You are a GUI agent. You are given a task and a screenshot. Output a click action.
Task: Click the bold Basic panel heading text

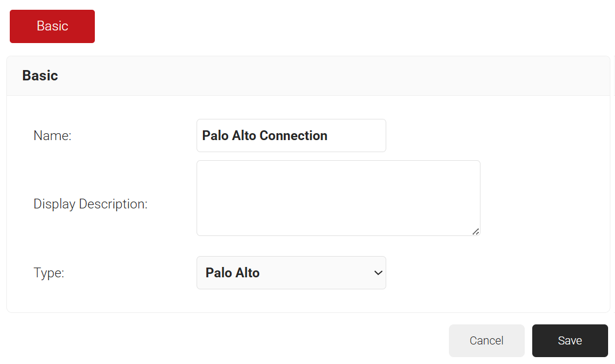pos(40,76)
